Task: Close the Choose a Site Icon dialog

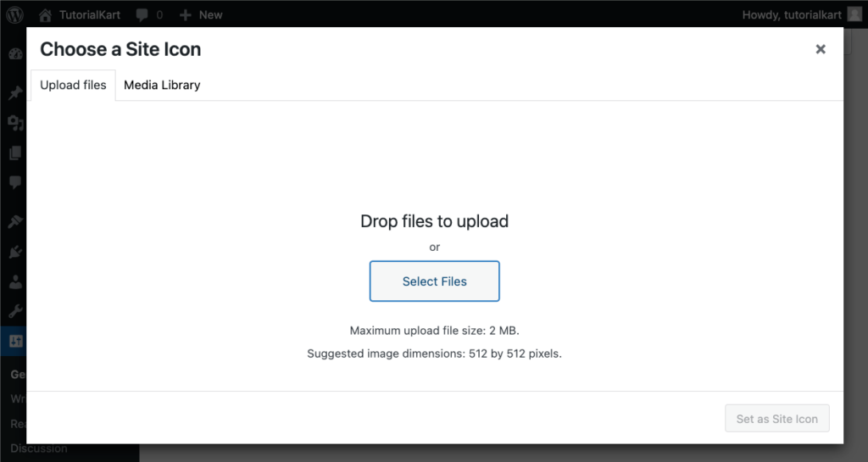Action: [x=821, y=49]
